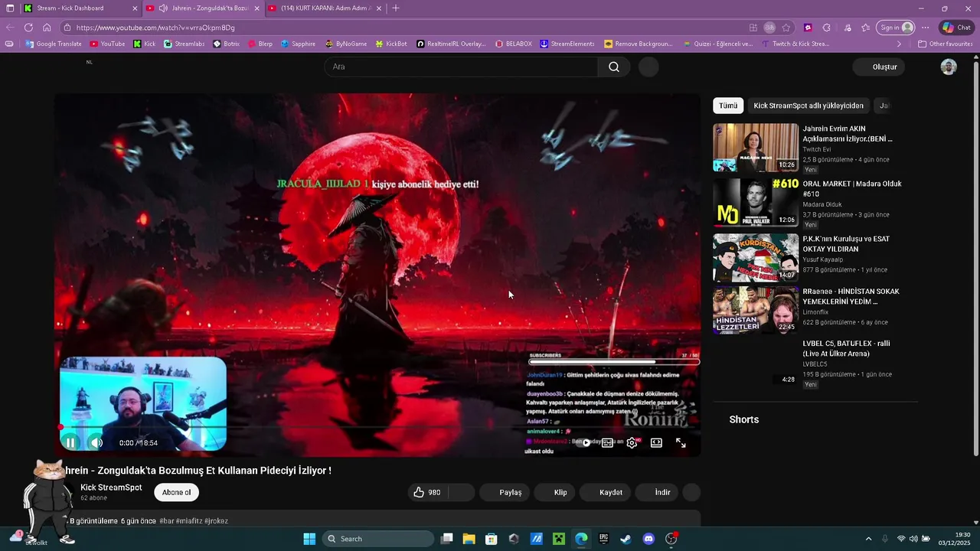Open the StreamElements bookmark
Image resolution: width=980 pixels, height=551 pixels.
click(567, 44)
